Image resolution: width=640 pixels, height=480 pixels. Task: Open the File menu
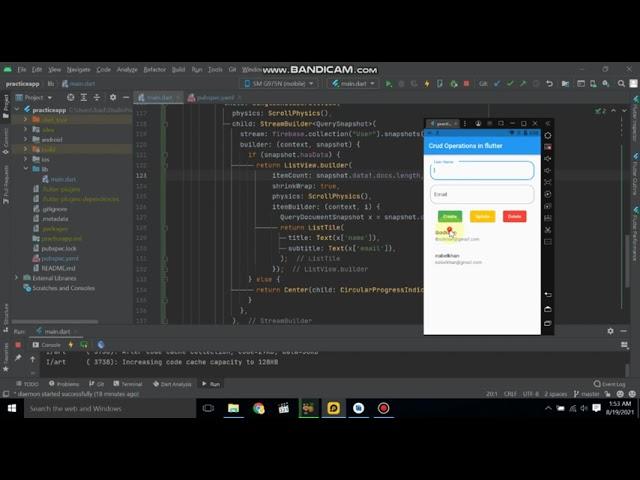[x=22, y=70]
